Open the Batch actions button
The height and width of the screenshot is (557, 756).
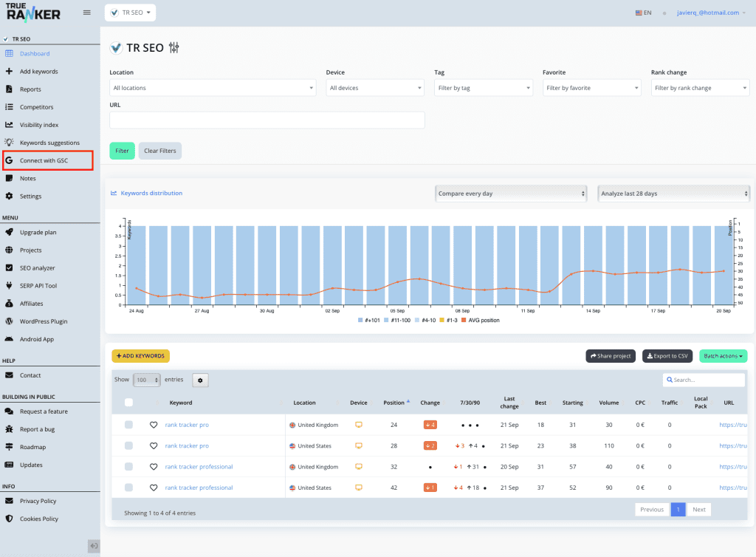(724, 356)
